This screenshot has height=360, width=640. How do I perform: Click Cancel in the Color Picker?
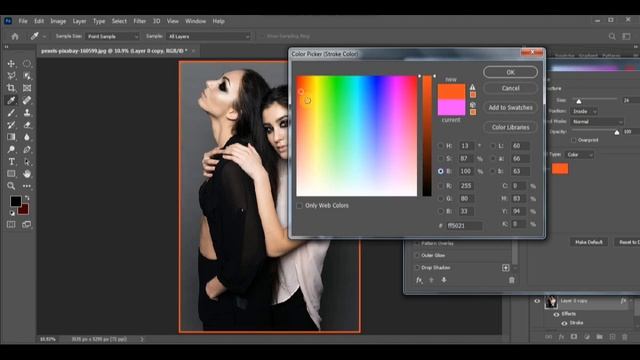(x=510, y=88)
